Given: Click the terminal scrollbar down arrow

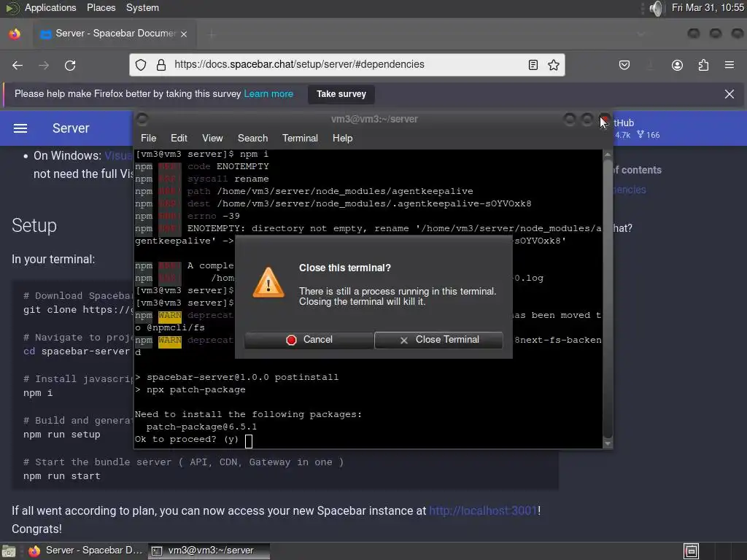Looking at the screenshot, I should pyautogui.click(x=608, y=443).
